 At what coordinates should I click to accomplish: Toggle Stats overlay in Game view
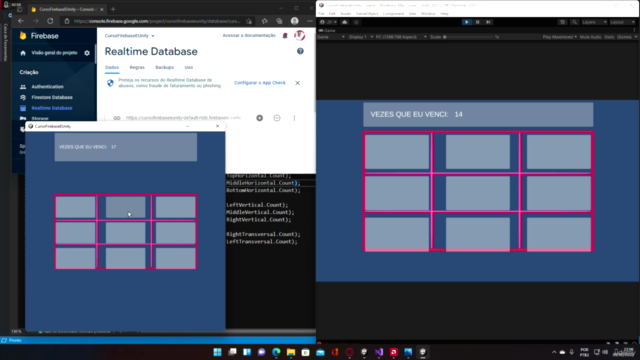(x=609, y=37)
